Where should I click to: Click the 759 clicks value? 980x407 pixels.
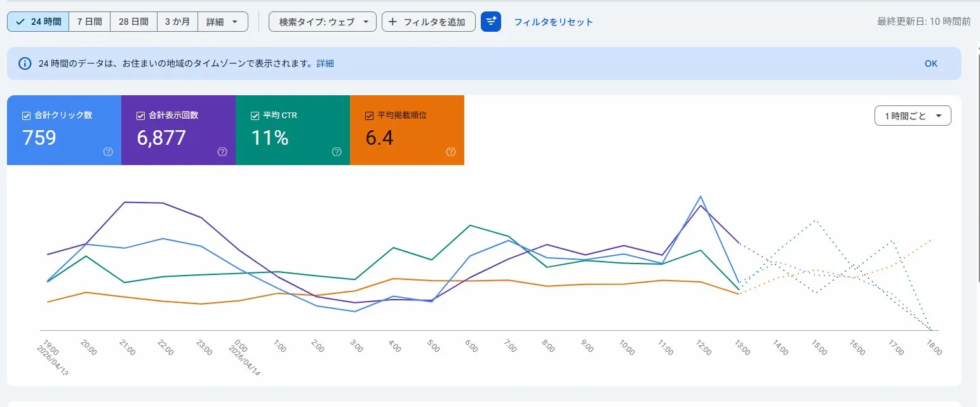point(39,137)
